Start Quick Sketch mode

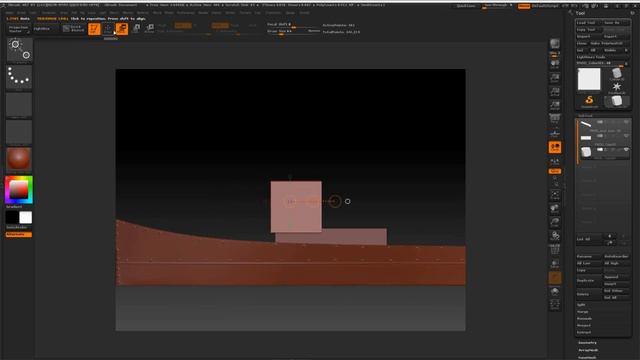pyautogui.click(x=73, y=29)
